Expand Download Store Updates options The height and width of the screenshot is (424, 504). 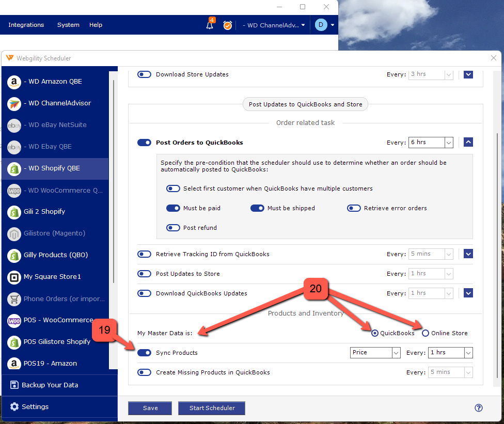click(x=468, y=74)
